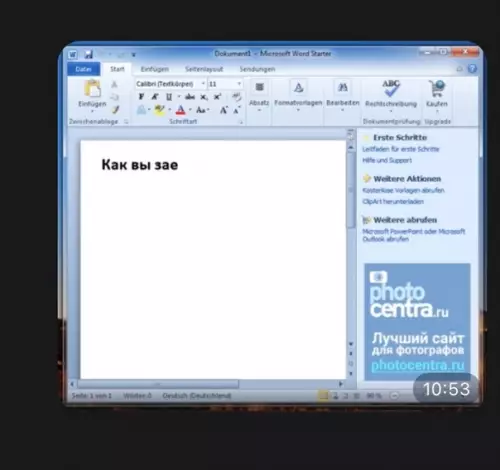Image resolution: width=500 pixels, height=470 pixels.
Task: Toggle underline formatting
Action: pos(169,97)
